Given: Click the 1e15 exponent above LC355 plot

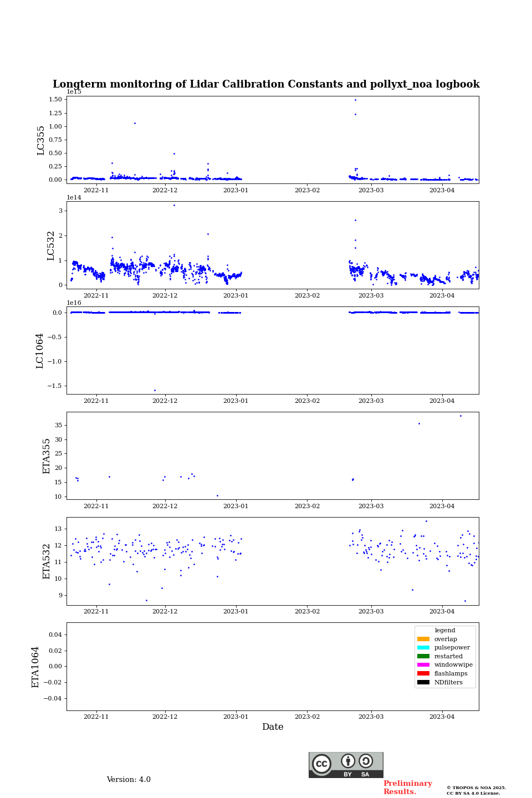Looking at the screenshot, I should [x=74, y=92].
